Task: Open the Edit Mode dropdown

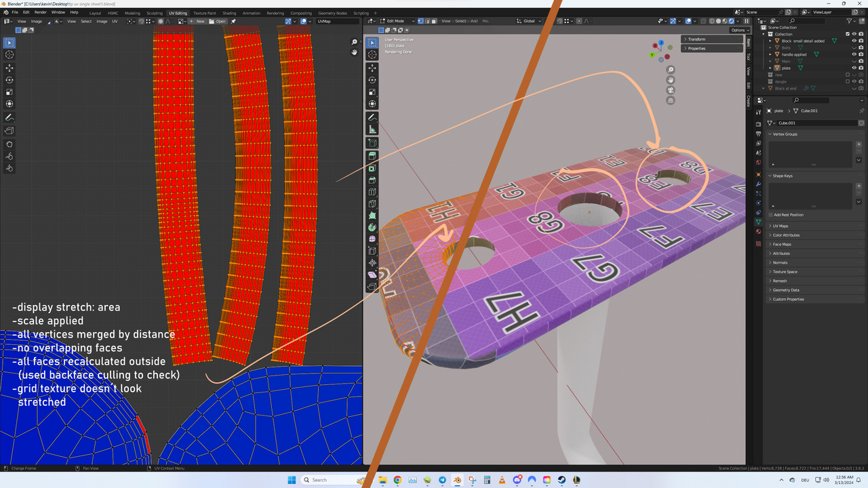Action: tap(397, 21)
